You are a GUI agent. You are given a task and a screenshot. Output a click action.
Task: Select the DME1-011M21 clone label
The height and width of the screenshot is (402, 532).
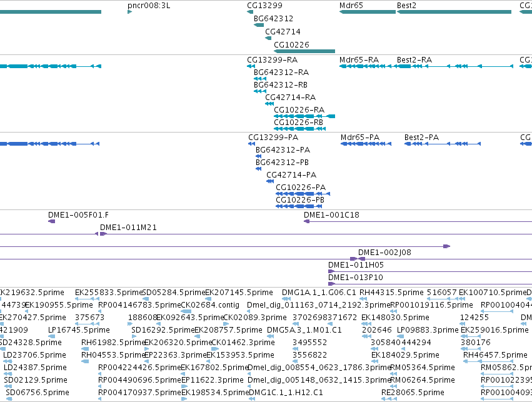coord(128,228)
